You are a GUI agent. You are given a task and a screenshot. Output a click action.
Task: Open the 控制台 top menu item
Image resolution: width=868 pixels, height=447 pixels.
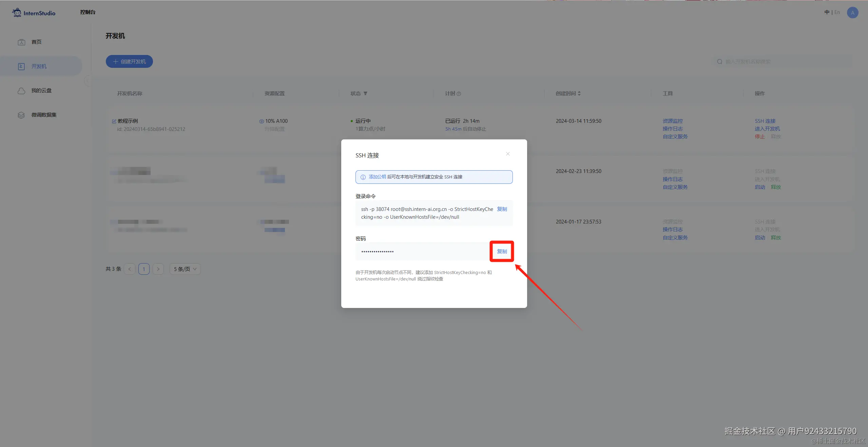coord(88,12)
